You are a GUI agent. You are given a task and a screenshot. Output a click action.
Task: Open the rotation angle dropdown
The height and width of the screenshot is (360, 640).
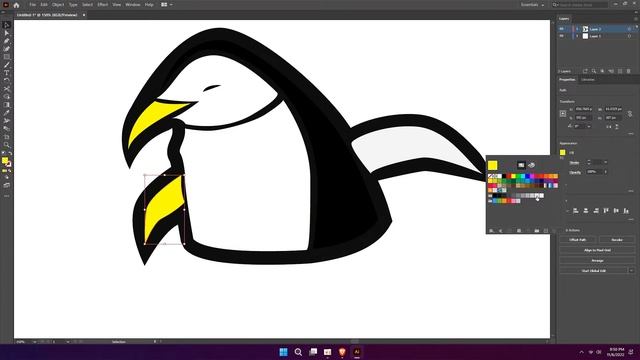tap(589, 127)
